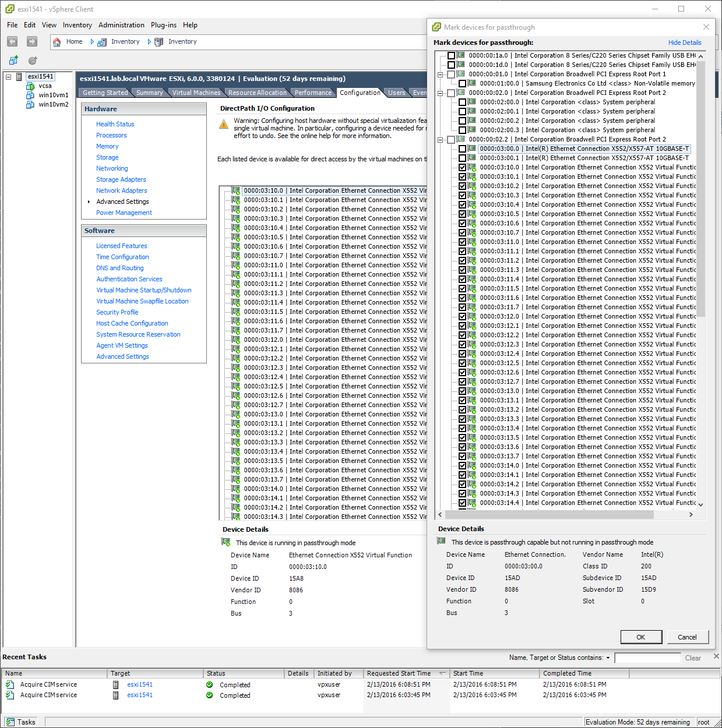Collapse the 0000:00:02.2 Root Port 2 node
722x728 pixels.
(x=441, y=140)
